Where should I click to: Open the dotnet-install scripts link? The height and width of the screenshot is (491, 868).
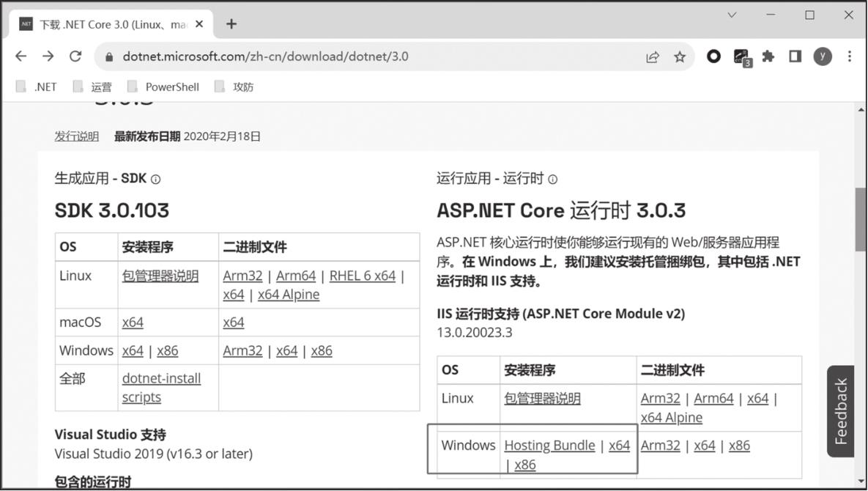click(161, 388)
